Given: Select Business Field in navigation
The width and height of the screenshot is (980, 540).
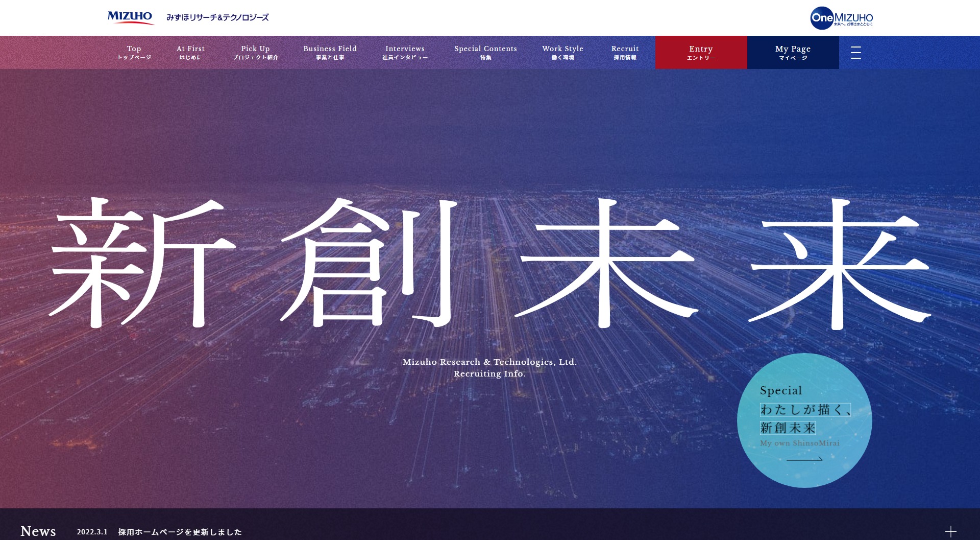Looking at the screenshot, I should point(330,53).
